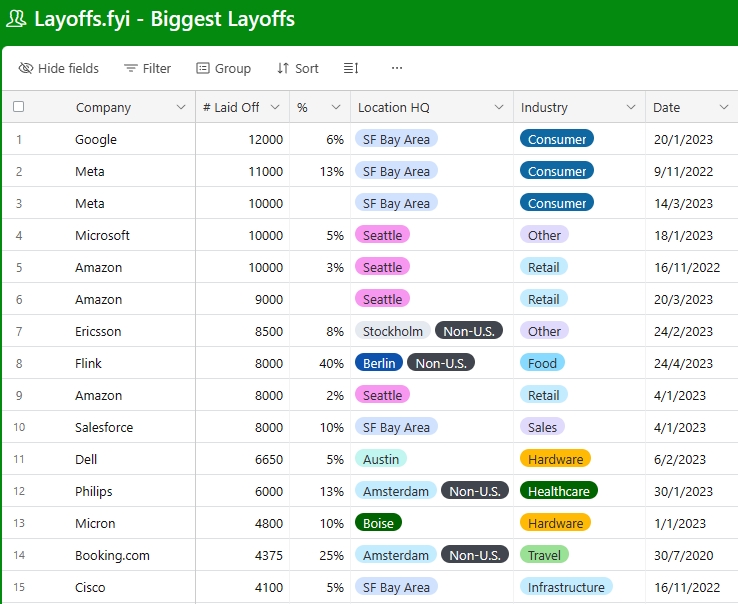Screen dimensions: 738x604
Task: Click the date 30/7/2020
Action: pos(683,556)
